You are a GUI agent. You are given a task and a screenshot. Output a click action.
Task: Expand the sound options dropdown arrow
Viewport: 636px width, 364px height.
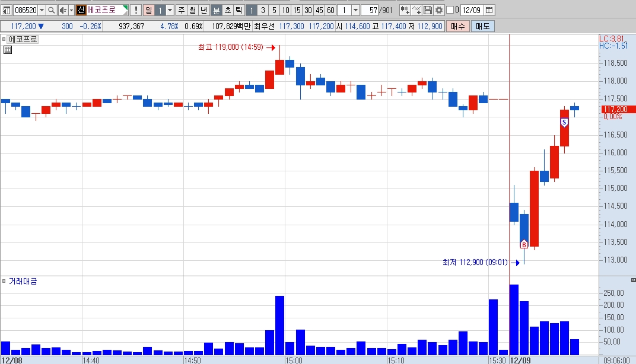[x=71, y=10]
